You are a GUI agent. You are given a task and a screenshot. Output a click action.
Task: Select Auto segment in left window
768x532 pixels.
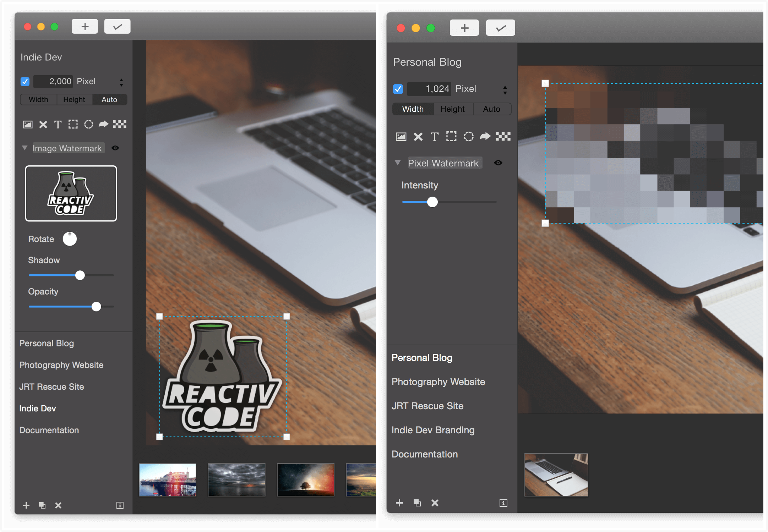pos(109,100)
